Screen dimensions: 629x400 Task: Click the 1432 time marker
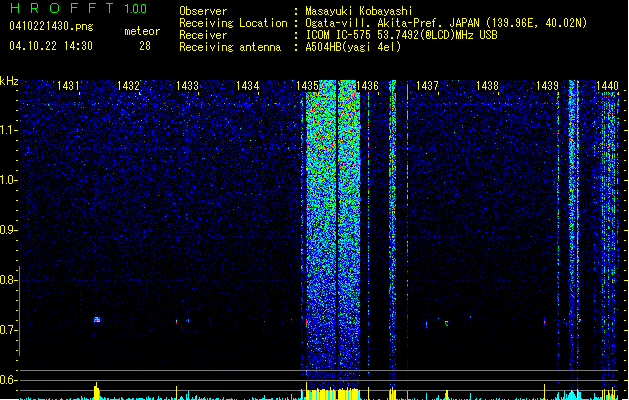coord(128,86)
